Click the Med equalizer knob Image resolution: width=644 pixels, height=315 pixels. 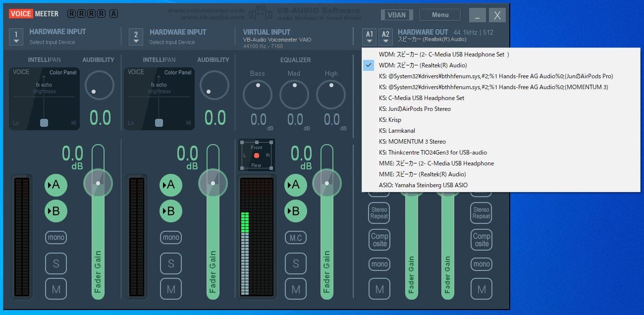click(294, 94)
